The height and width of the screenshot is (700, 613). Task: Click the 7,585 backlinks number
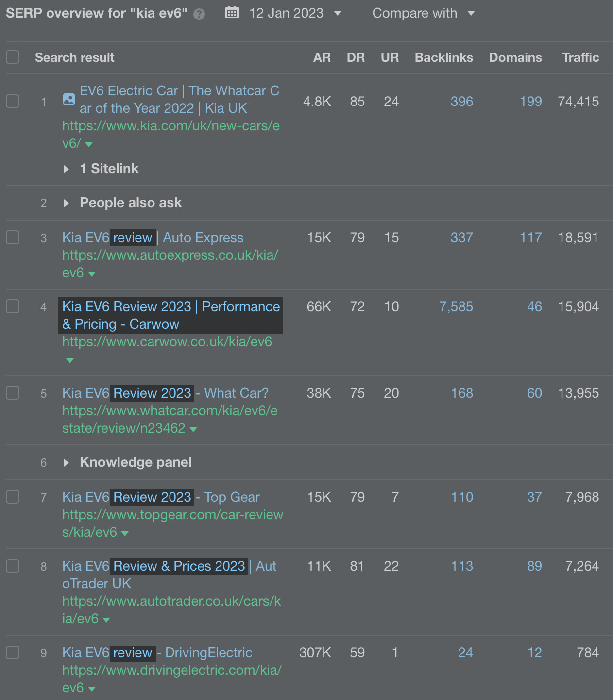coord(456,307)
